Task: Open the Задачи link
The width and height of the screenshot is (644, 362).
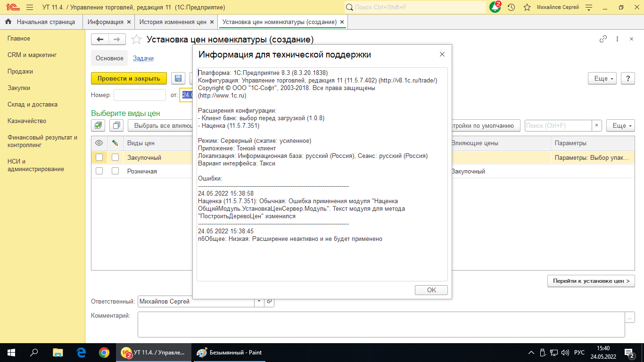Action: (143, 58)
